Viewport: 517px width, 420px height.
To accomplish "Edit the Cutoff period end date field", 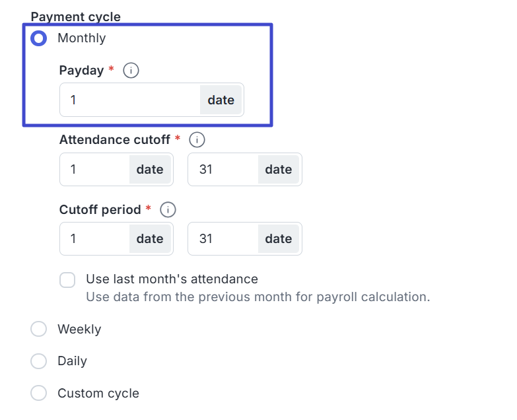I will (223, 238).
